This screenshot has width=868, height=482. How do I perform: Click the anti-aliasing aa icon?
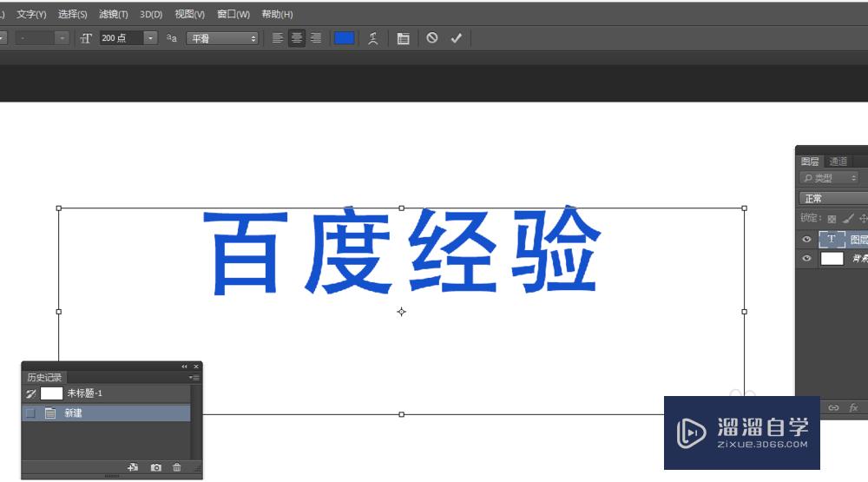pyautogui.click(x=172, y=38)
